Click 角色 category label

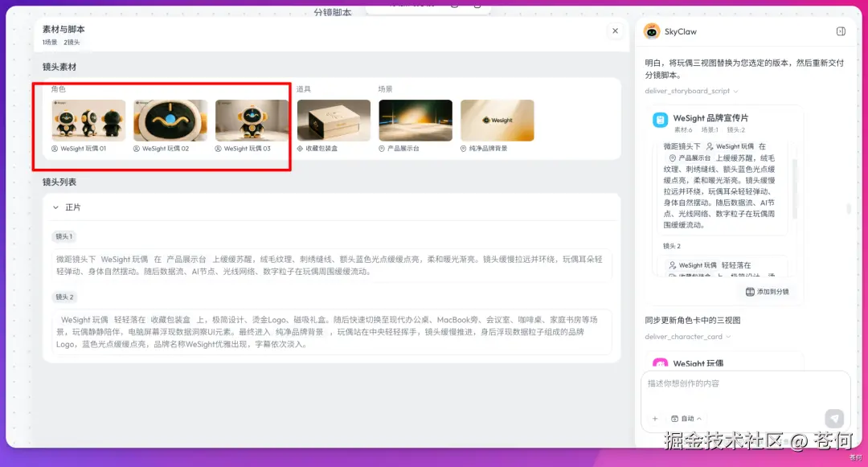click(x=58, y=89)
